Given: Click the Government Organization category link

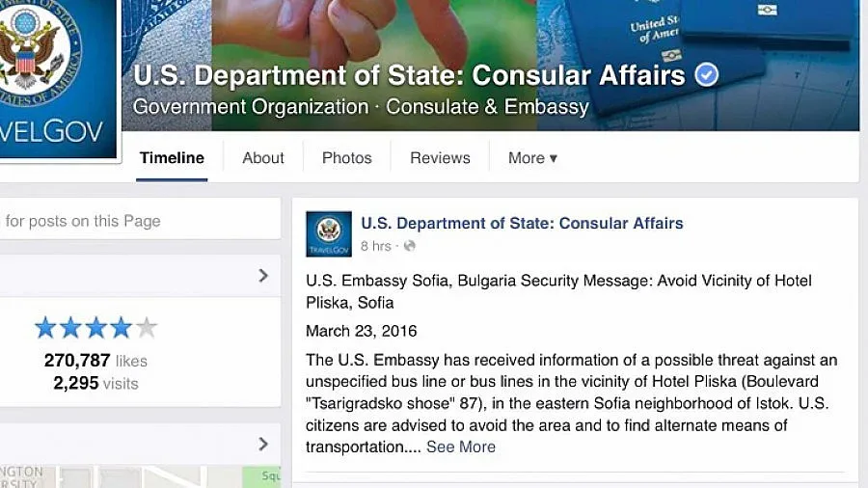Looking at the screenshot, I should coord(251,107).
